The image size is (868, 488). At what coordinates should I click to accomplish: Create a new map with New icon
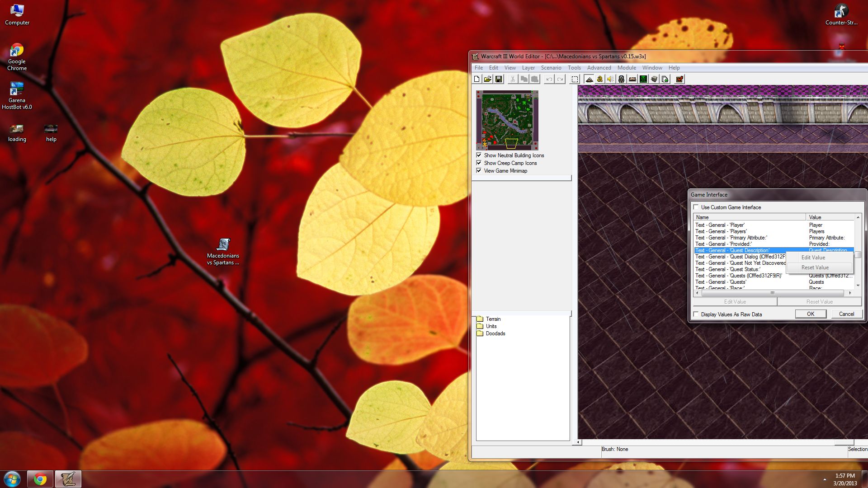(477, 79)
